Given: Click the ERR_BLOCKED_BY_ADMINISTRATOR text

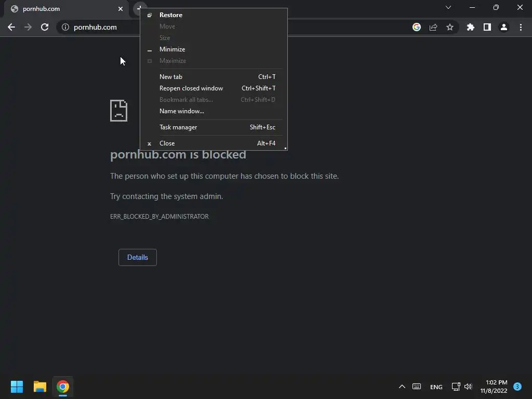Looking at the screenshot, I should coord(159,217).
